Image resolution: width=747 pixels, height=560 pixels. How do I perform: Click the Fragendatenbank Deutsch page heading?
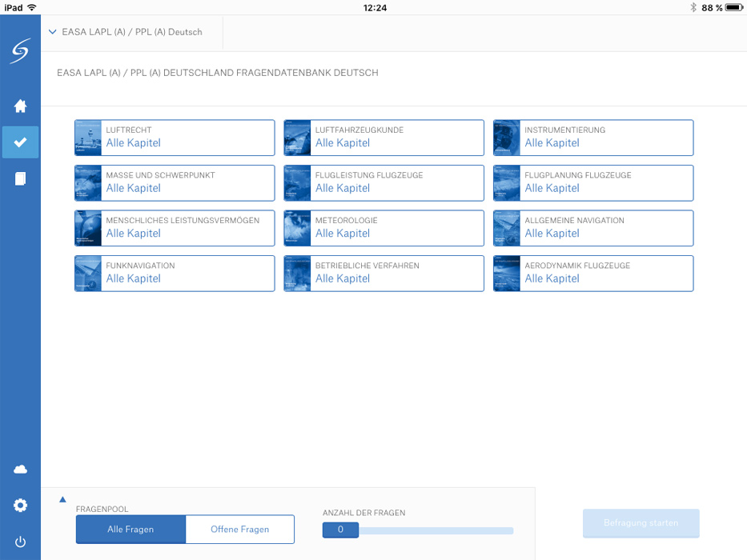[218, 73]
